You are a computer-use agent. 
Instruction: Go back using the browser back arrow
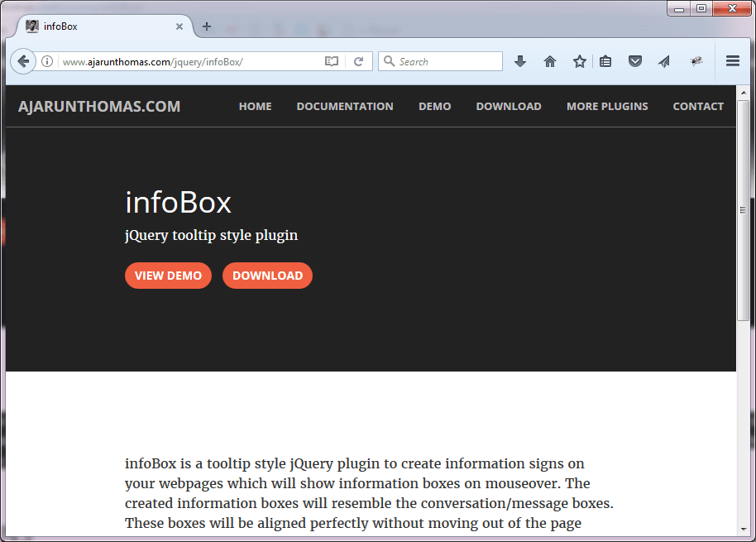(23, 61)
